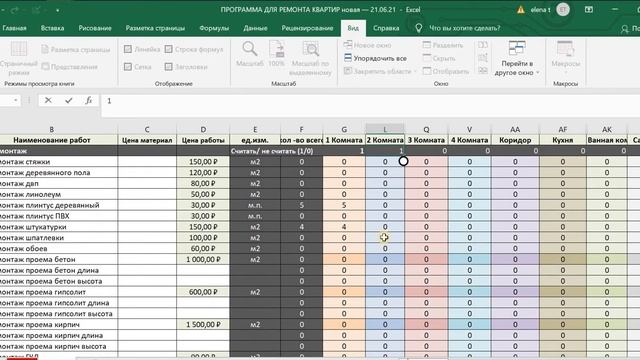
Task: Switch to the Вставка tab
Action: tap(52, 28)
